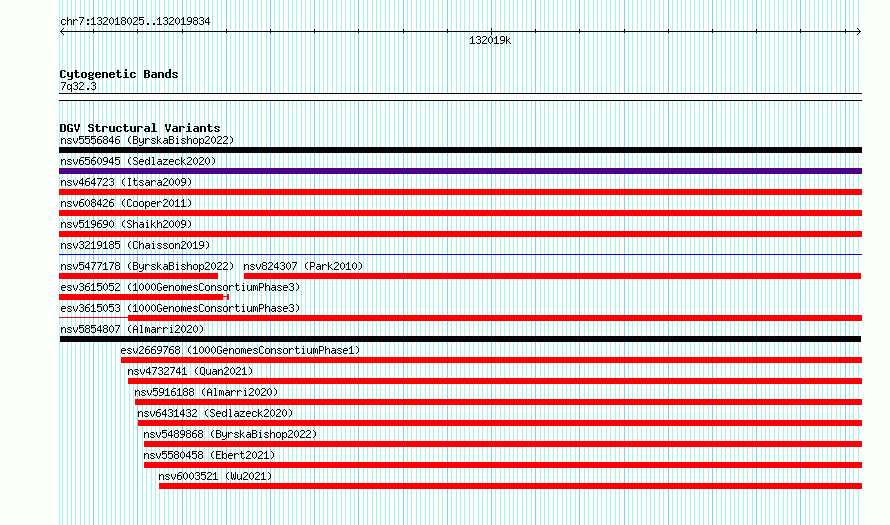Image resolution: width=890 pixels, height=525 pixels.
Task: Select the red nsv464723 variant bar
Action: click(x=460, y=192)
